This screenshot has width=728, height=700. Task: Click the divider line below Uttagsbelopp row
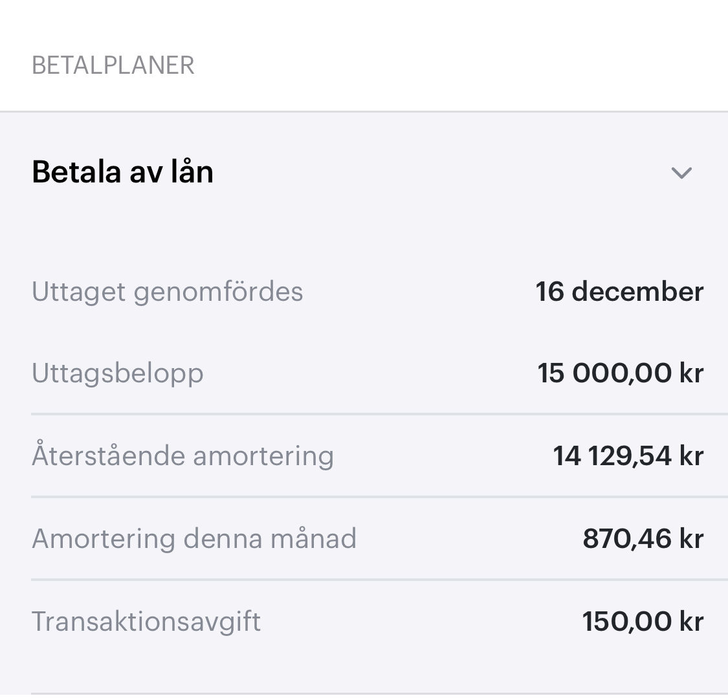[379, 413]
